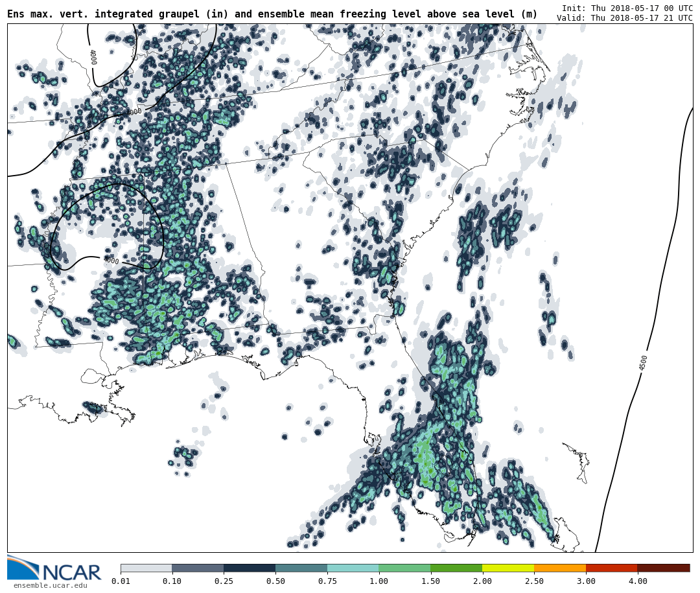Viewport: 700px width, 593px height.
Task: Click the Init time label
Action: (627, 8)
